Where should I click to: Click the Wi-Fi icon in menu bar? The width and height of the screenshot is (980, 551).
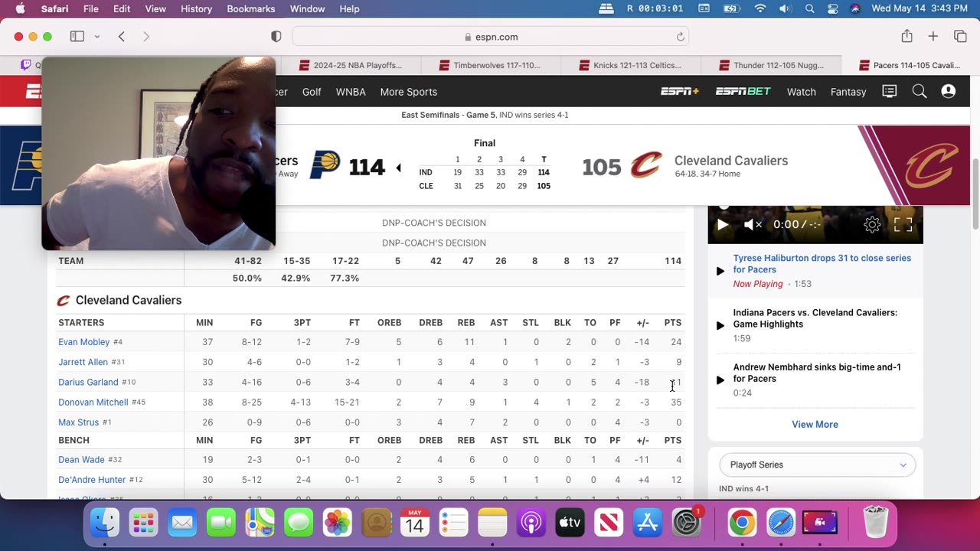pos(760,8)
